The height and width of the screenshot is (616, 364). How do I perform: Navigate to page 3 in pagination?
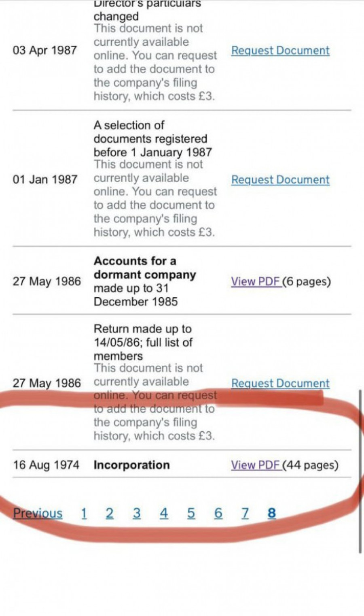point(137,513)
